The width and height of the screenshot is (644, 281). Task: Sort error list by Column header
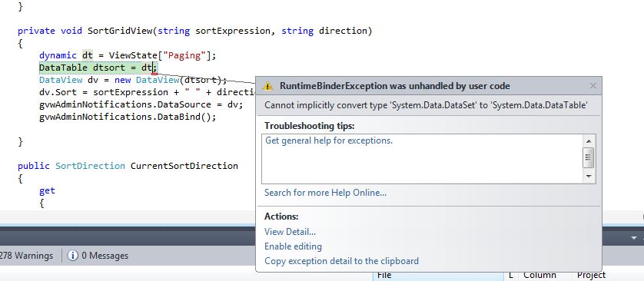point(539,276)
